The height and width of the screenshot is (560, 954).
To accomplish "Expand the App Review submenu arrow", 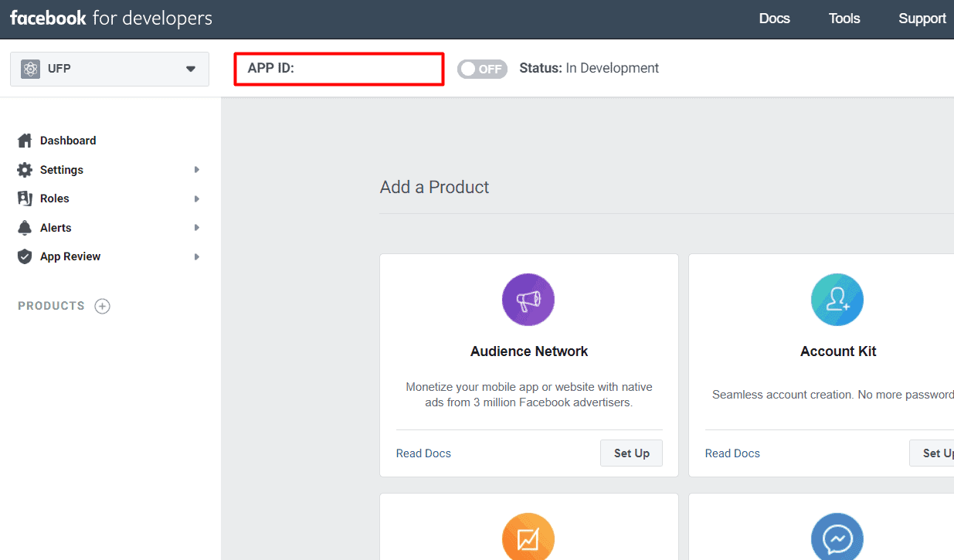I will (x=197, y=256).
